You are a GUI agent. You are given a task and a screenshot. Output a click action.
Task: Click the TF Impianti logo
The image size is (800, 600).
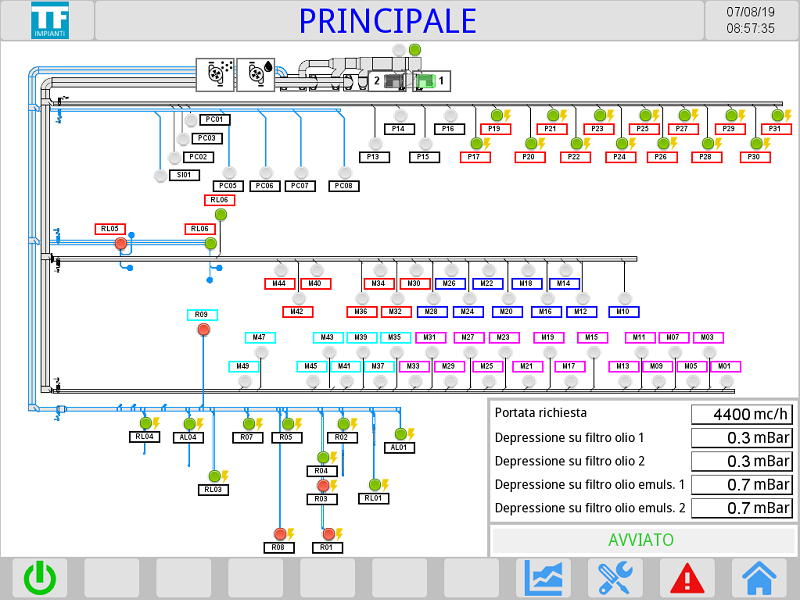49,20
